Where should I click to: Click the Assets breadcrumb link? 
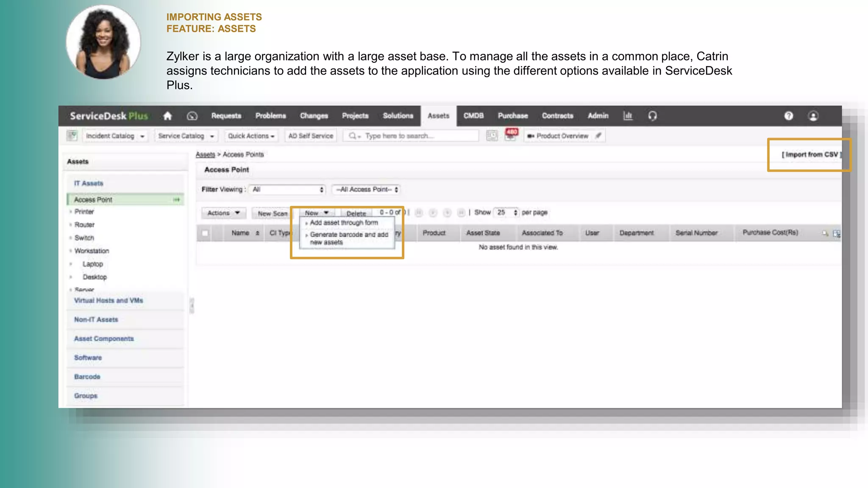click(205, 155)
